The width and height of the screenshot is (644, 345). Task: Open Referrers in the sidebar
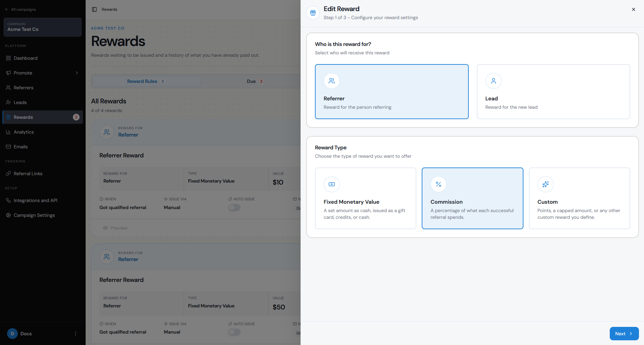(43, 88)
